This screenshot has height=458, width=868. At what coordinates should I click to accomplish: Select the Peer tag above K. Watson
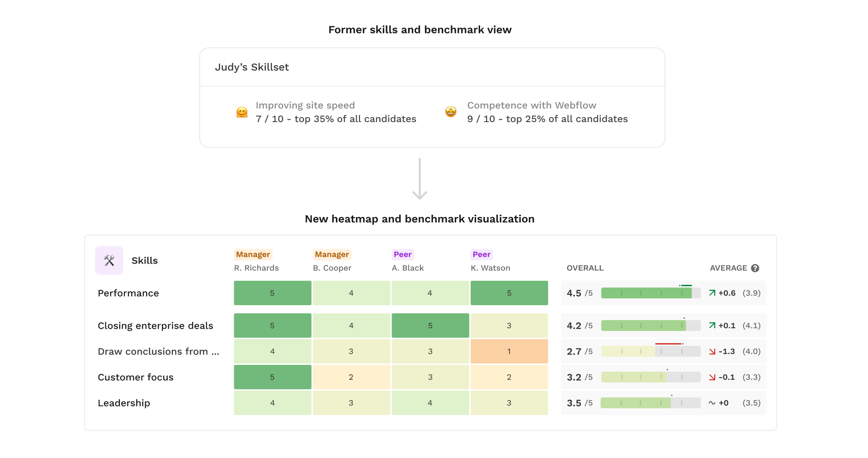(x=481, y=255)
